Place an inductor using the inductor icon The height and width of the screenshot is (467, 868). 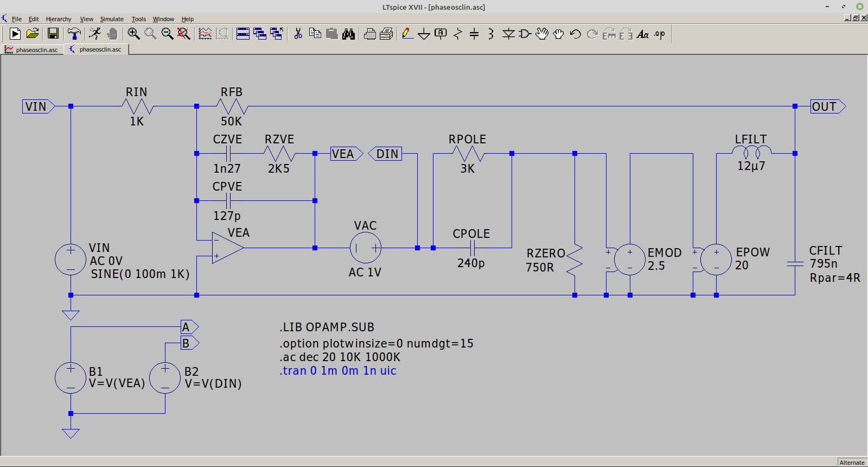click(x=491, y=34)
